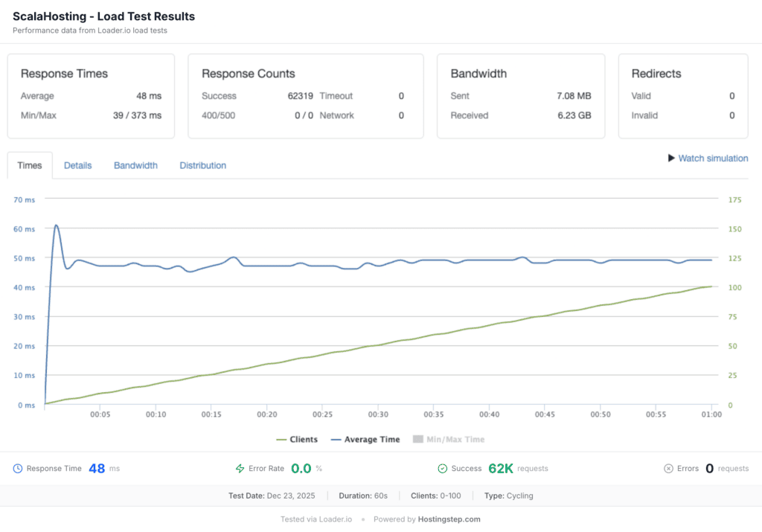This screenshot has height=532, width=762.
Task: Open the Hostingstep.com link in footer
Action: [x=449, y=519]
